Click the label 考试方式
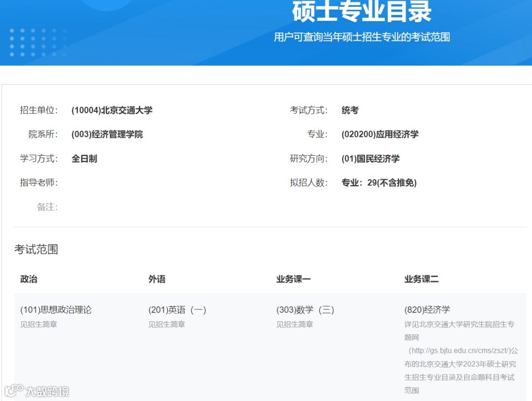This screenshot has height=401, width=532. click(x=309, y=110)
